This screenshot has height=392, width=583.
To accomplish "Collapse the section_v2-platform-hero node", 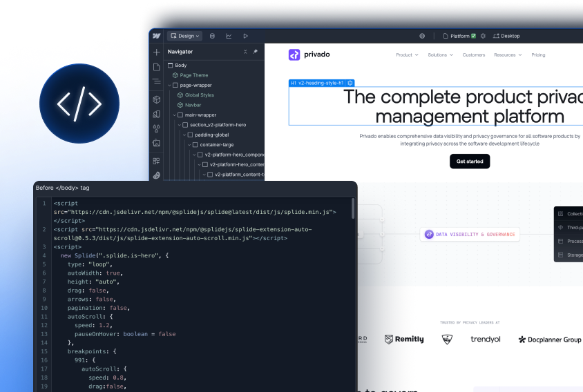I will [x=179, y=125].
